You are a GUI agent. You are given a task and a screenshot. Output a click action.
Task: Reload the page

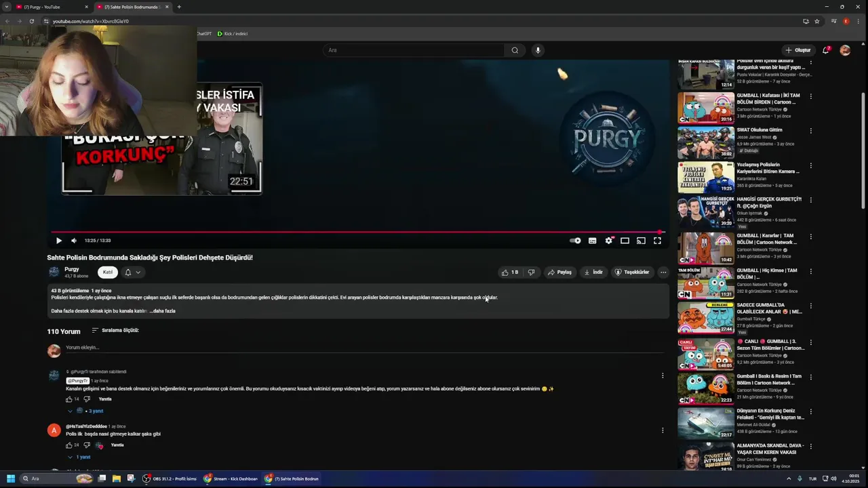31,21
